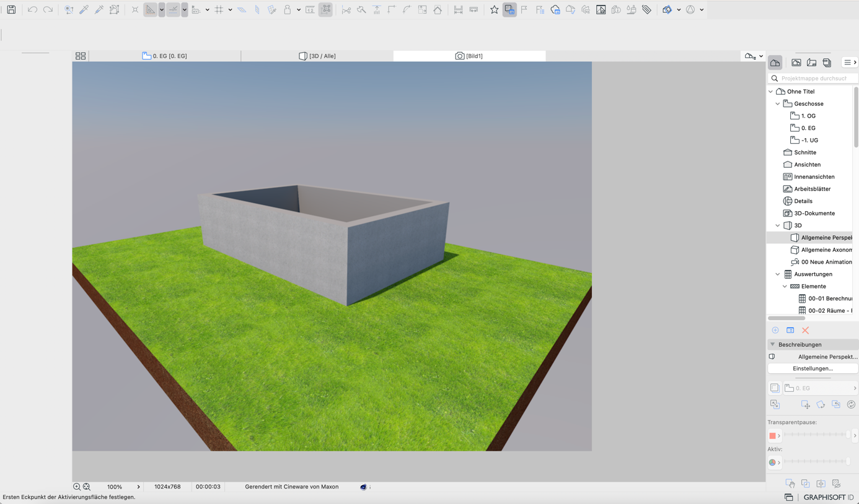Collapse the Geschosse folder
Image resolution: width=859 pixels, height=504 pixels.
[778, 104]
